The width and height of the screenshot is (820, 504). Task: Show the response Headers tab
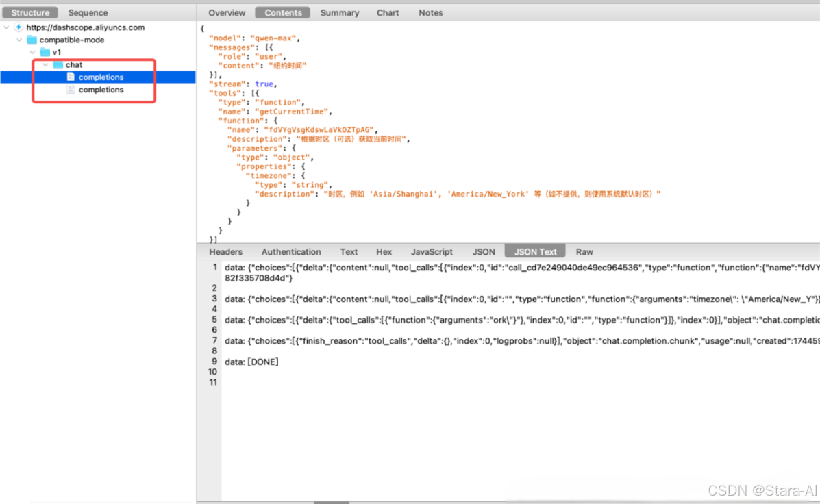(225, 251)
